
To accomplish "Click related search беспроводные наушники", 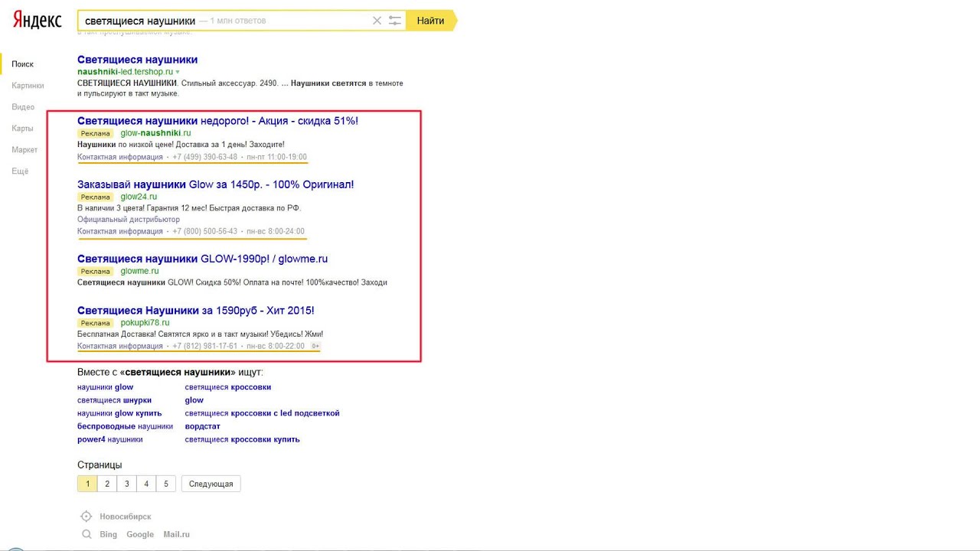I will [125, 426].
